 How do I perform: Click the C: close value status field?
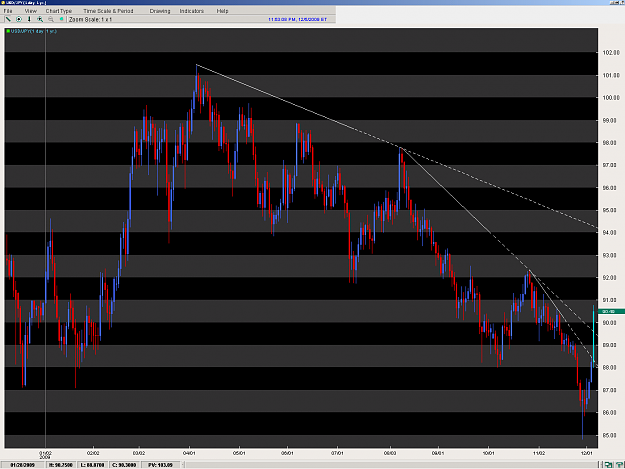tap(124, 465)
